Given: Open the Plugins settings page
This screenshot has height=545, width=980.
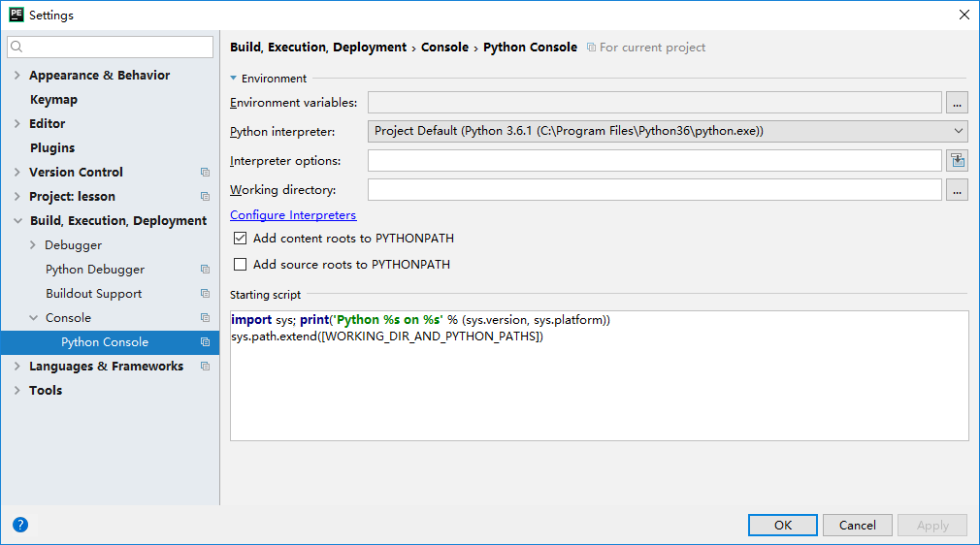Looking at the screenshot, I should tap(52, 148).
